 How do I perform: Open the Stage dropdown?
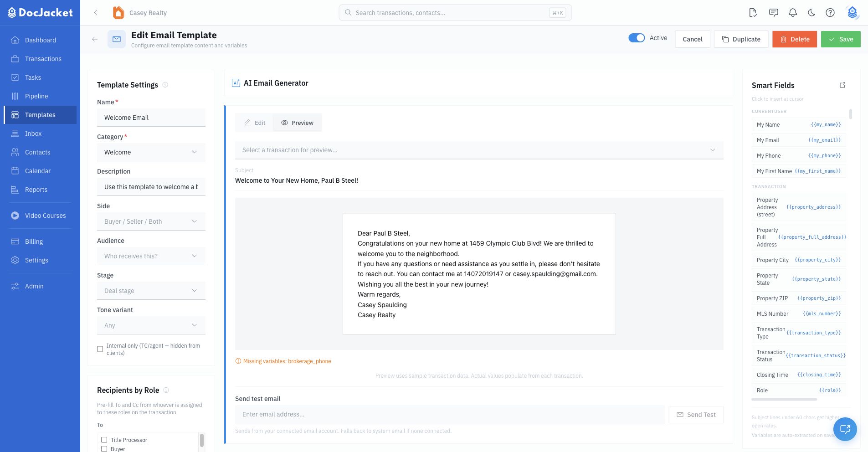pos(151,291)
